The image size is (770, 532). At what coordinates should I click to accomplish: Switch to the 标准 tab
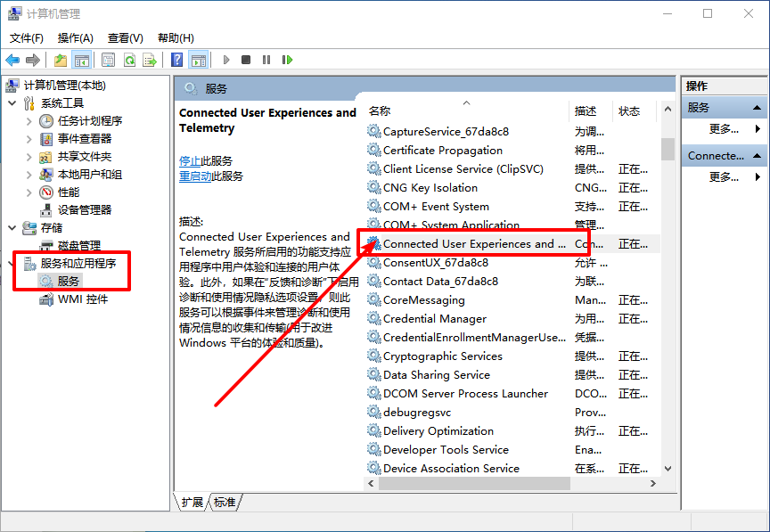click(225, 503)
